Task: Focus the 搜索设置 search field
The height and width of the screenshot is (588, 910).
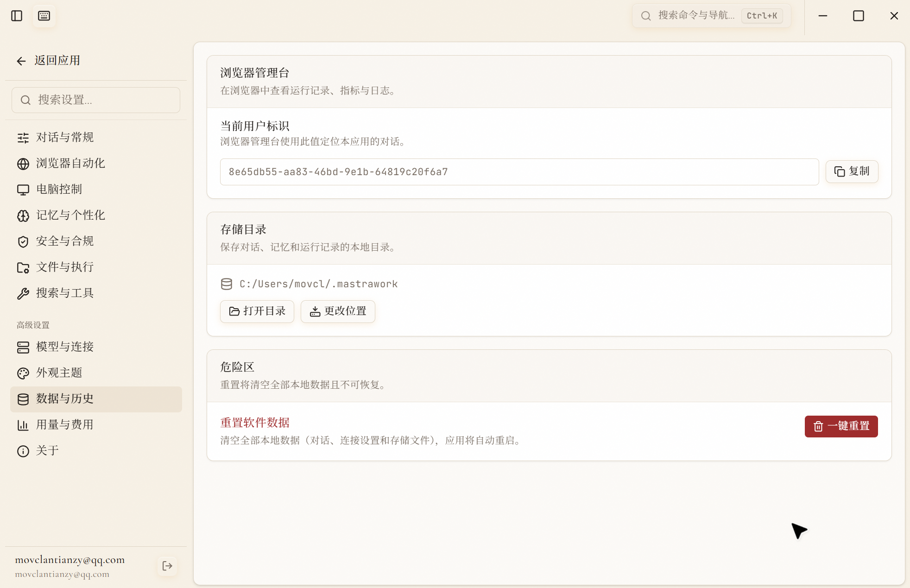Action: (96, 100)
